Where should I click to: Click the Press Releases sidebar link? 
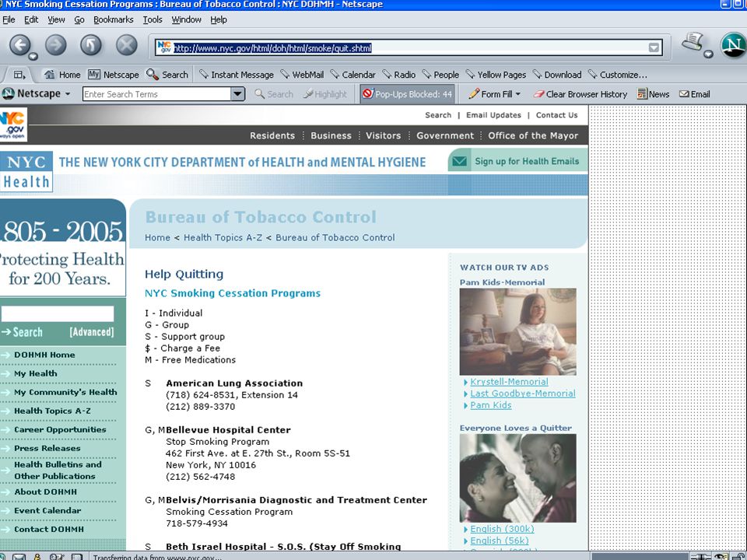(47, 448)
